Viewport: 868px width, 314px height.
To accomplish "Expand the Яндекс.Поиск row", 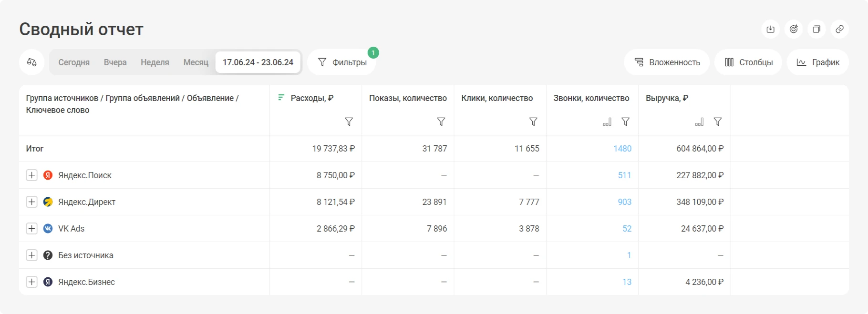I will pyautogui.click(x=31, y=175).
